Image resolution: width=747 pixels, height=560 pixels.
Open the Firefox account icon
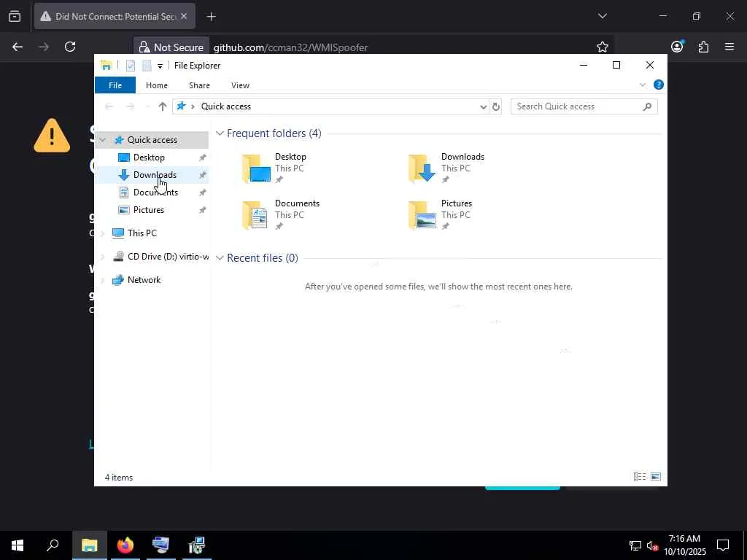coord(677,46)
